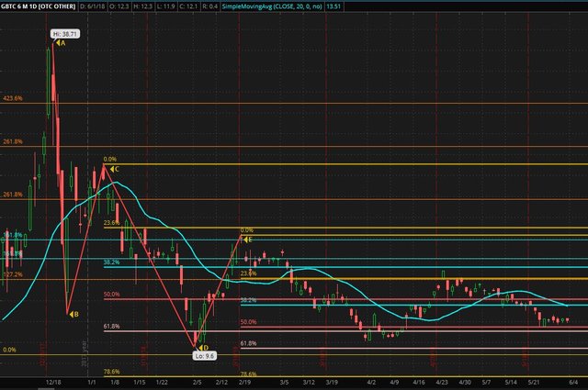Click the yellow A point marker
The image size is (588, 390).
(x=61, y=43)
